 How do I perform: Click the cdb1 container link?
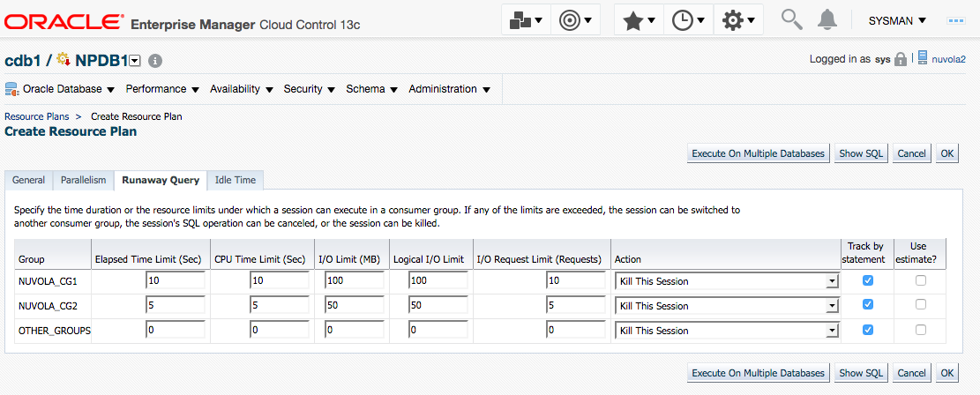[x=23, y=61]
